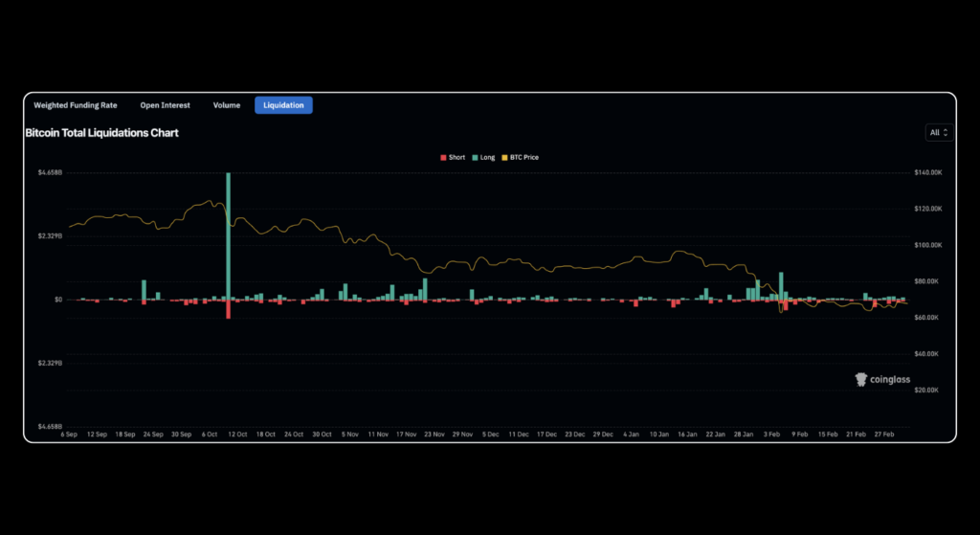Click the 27 Feb date label
Image resolution: width=980 pixels, height=535 pixels.
pos(884,434)
